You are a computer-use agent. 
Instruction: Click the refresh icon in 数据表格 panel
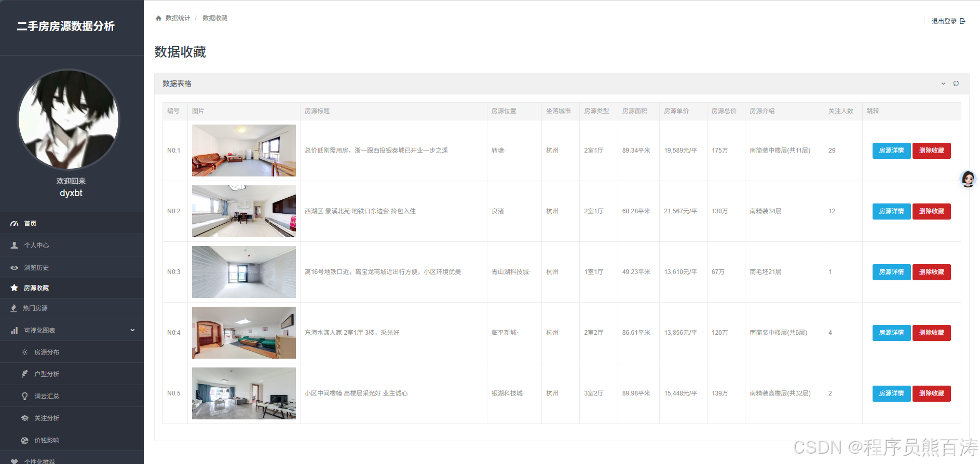tap(956, 84)
